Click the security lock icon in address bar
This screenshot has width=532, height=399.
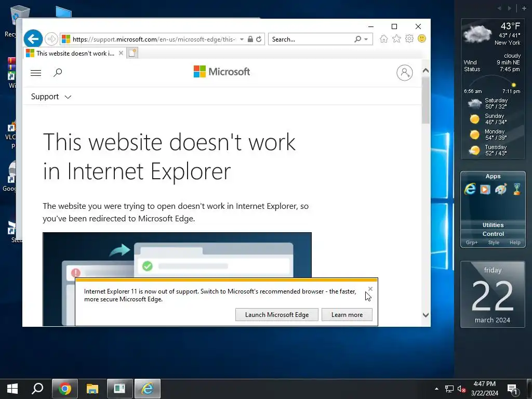(x=250, y=39)
